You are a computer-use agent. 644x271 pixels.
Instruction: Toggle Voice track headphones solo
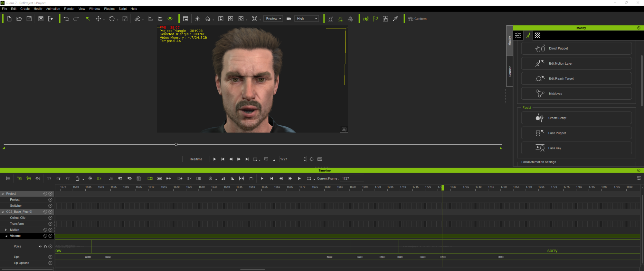pyautogui.click(x=45, y=247)
